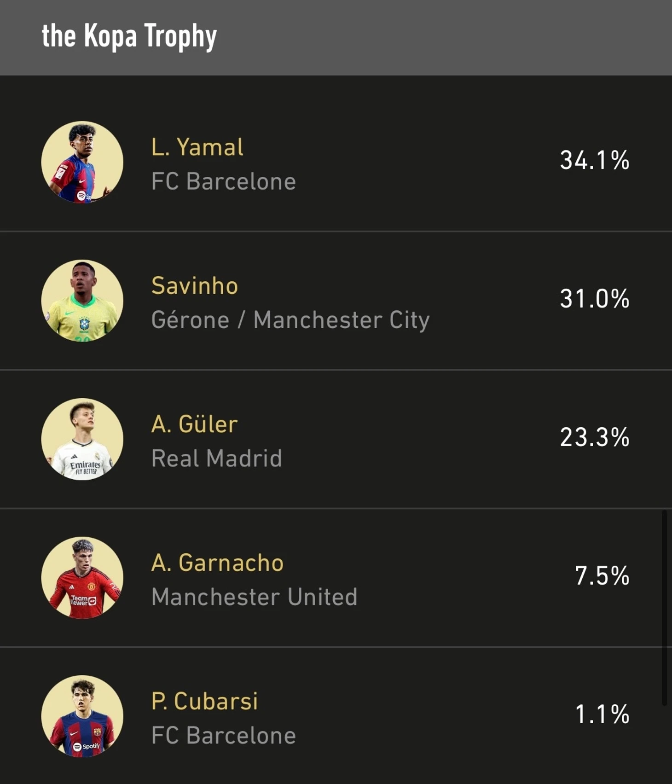This screenshot has height=784, width=672.
Task: Open L. Yamal's player photo
Action: 82,162
